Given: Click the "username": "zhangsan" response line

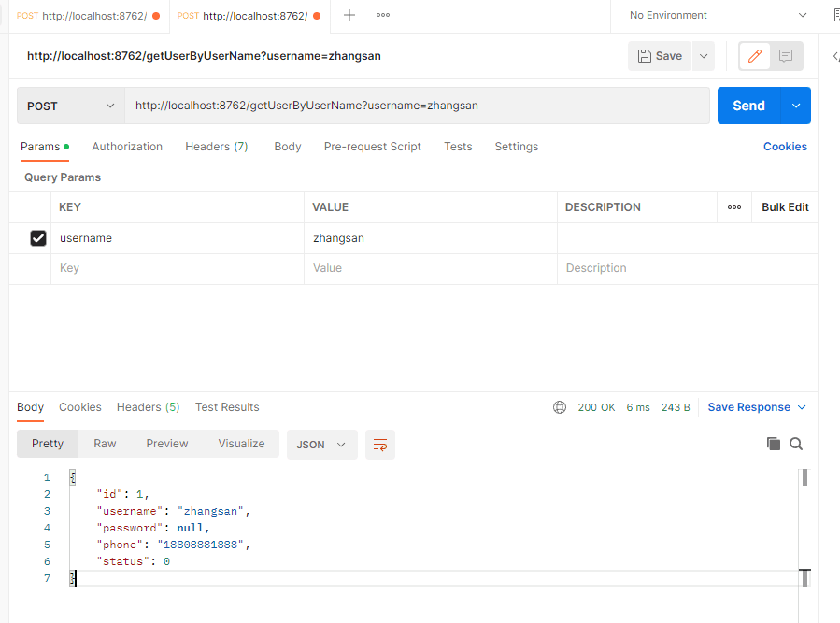Looking at the screenshot, I should click(173, 511).
